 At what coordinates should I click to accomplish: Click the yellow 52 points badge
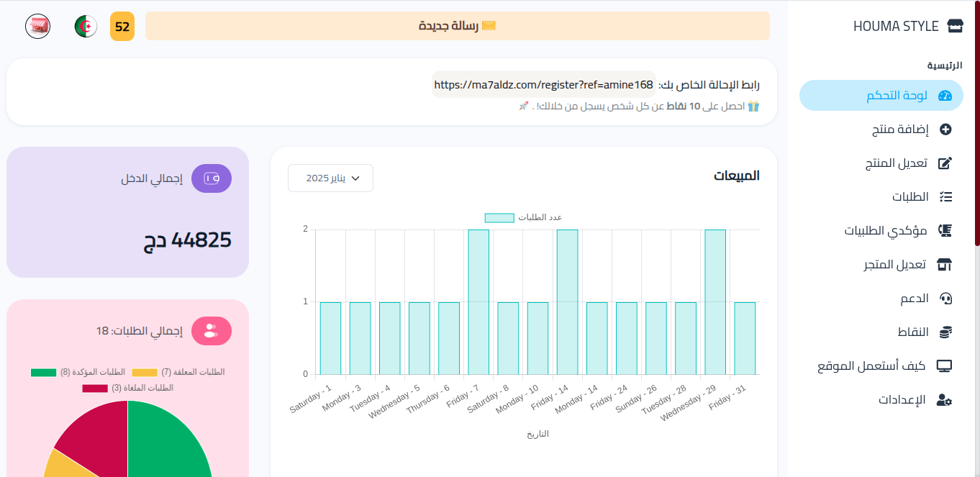pyautogui.click(x=122, y=27)
